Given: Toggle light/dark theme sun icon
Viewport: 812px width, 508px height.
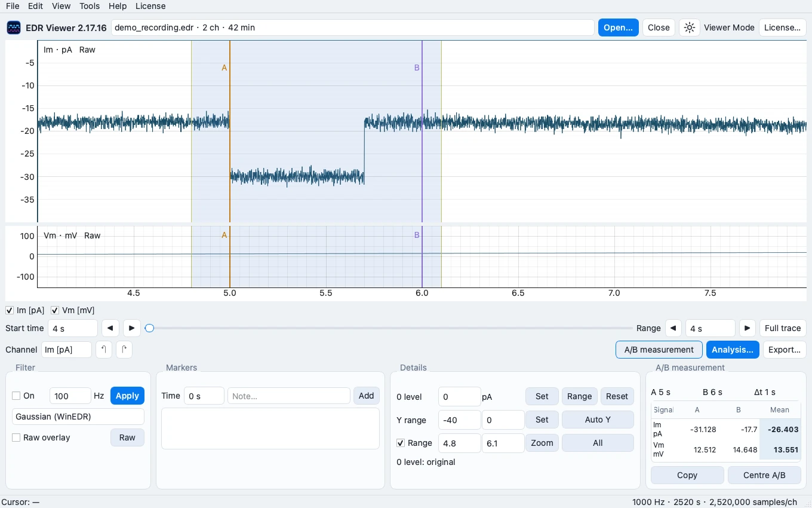Looking at the screenshot, I should pos(690,27).
